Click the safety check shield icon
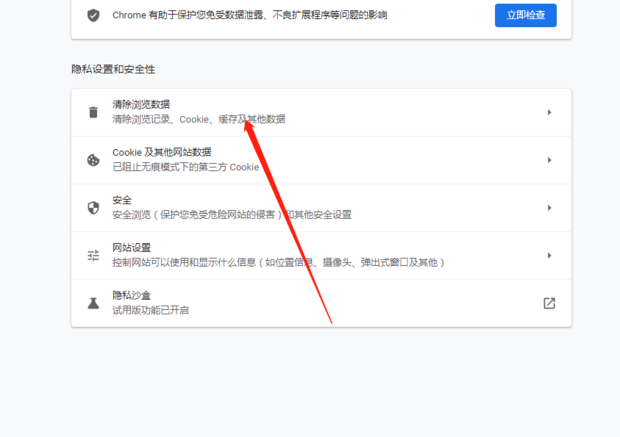The width and height of the screenshot is (620, 437). [93, 15]
